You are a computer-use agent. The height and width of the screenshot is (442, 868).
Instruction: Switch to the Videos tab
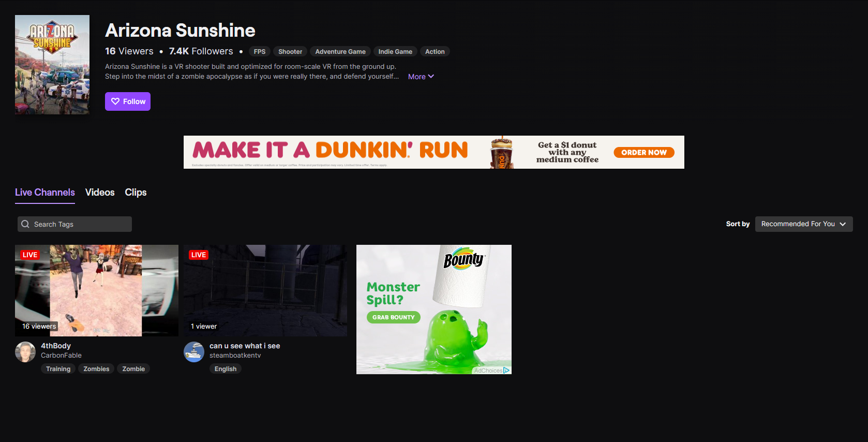(100, 193)
